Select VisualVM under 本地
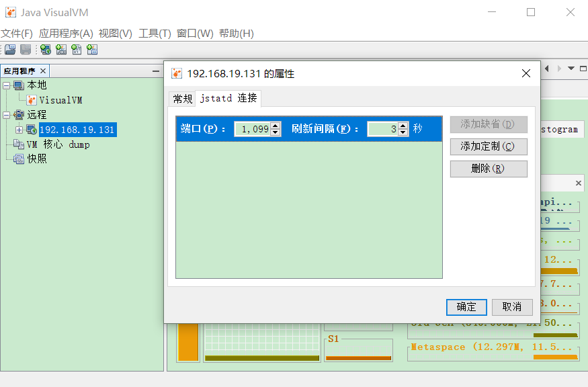 point(60,100)
